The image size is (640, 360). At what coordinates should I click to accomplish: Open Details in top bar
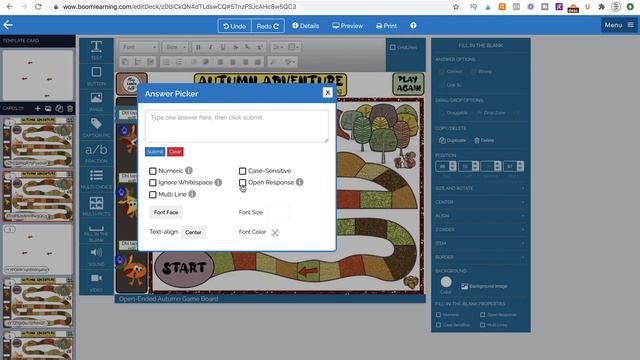coord(305,26)
